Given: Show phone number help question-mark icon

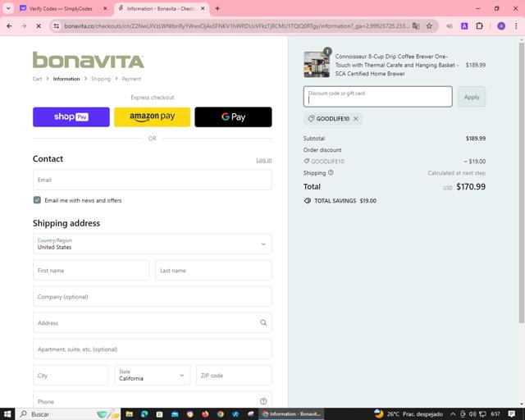Looking at the screenshot, I should (263, 401).
